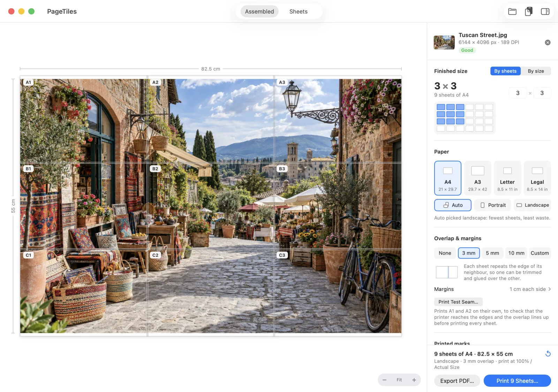Select sheet label C2 on the preview
This screenshot has height=392, width=558.
pos(156,255)
